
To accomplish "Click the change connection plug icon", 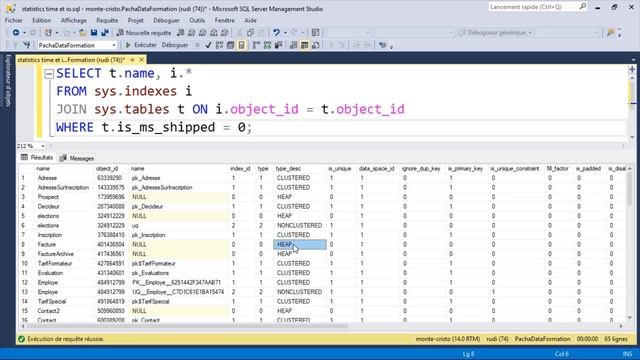I will click(x=27, y=45).
